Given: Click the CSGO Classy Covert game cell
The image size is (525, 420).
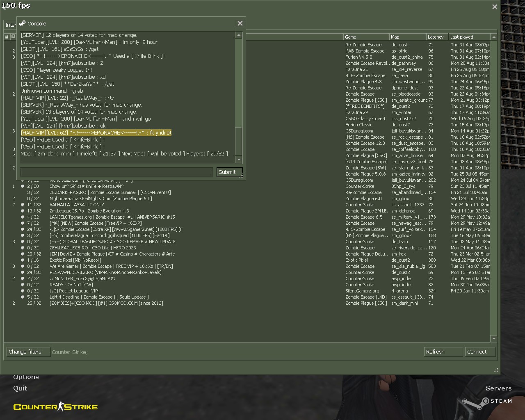Looking at the screenshot, I should pyautogui.click(x=365, y=119).
